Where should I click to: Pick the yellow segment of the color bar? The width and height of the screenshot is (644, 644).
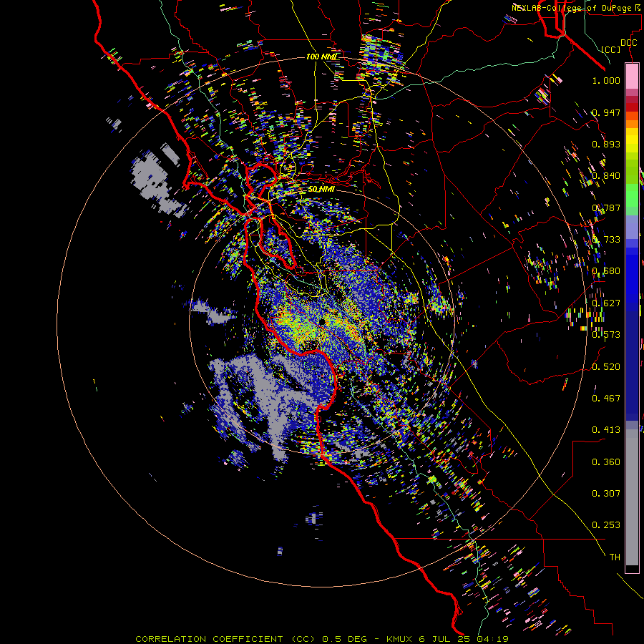click(632, 140)
